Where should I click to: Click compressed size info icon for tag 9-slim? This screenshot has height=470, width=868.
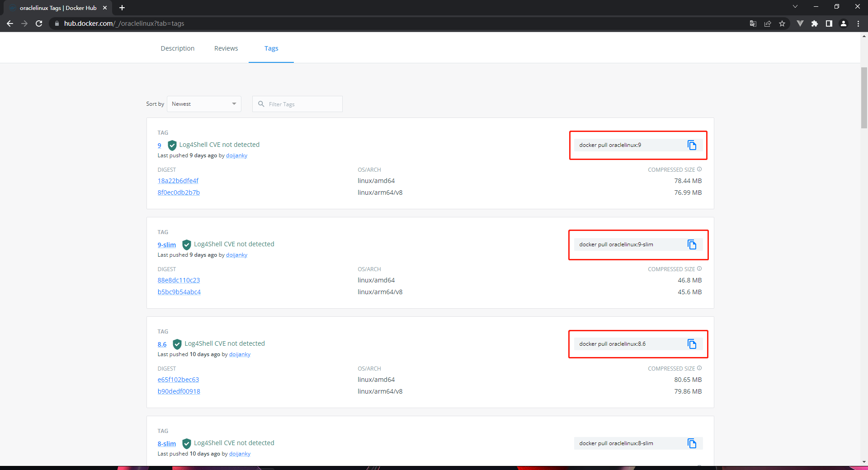click(x=699, y=269)
